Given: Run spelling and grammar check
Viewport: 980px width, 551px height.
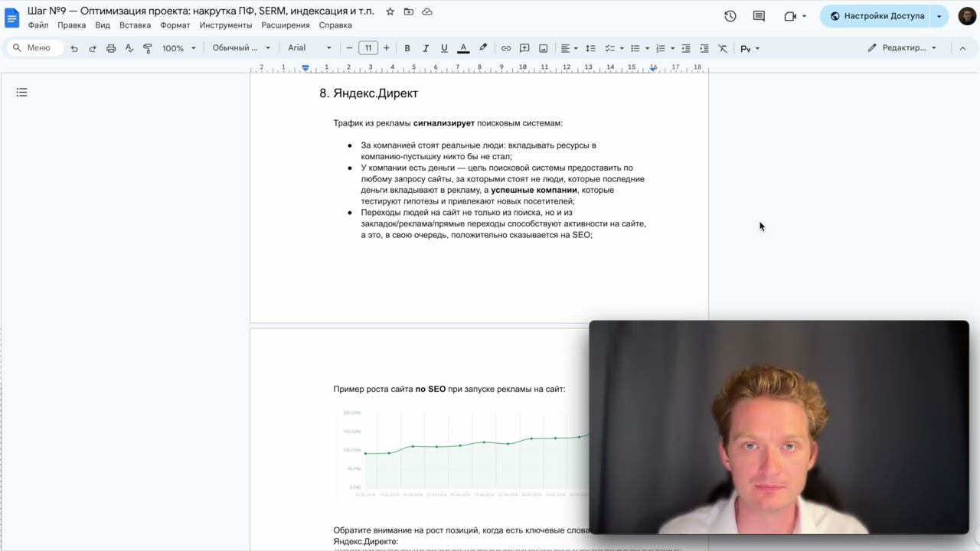Looking at the screenshot, I should [x=129, y=48].
